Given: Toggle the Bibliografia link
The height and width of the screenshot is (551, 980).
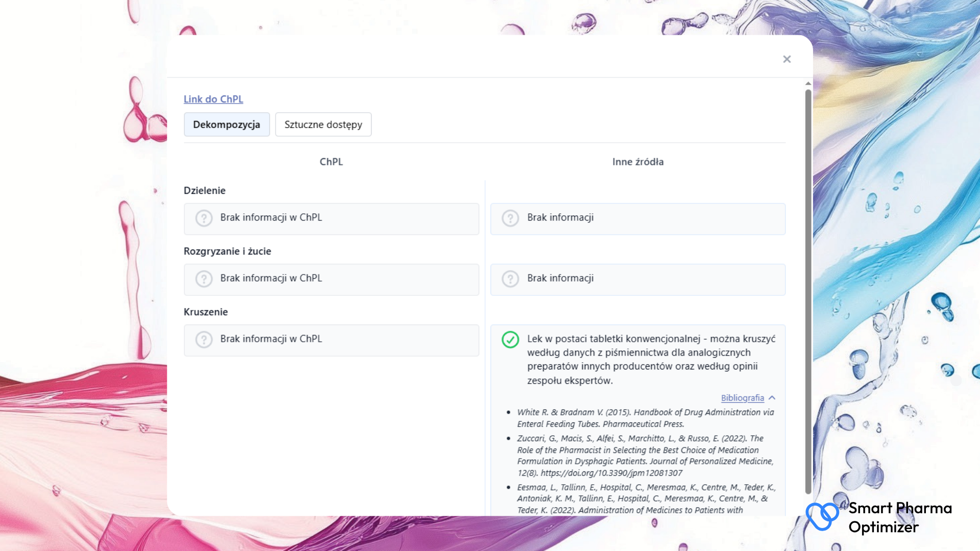Looking at the screenshot, I should pos(742,398).
